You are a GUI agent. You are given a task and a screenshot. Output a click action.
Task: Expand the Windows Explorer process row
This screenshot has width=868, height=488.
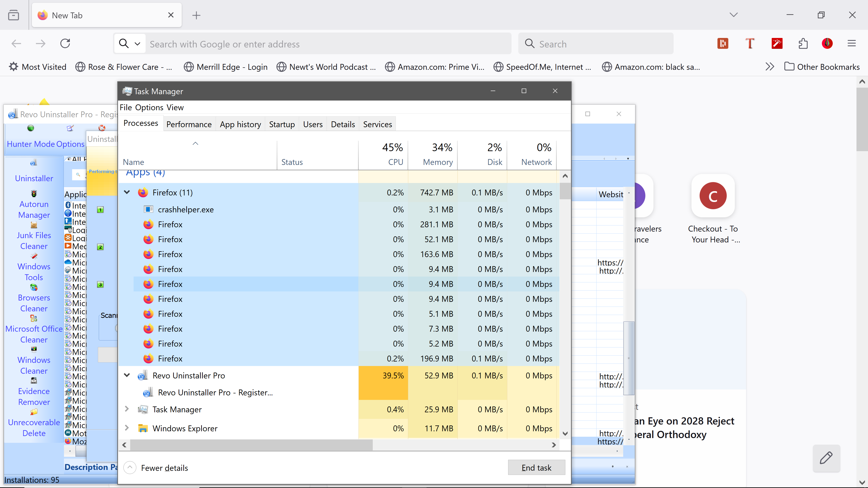pos(127,428)
